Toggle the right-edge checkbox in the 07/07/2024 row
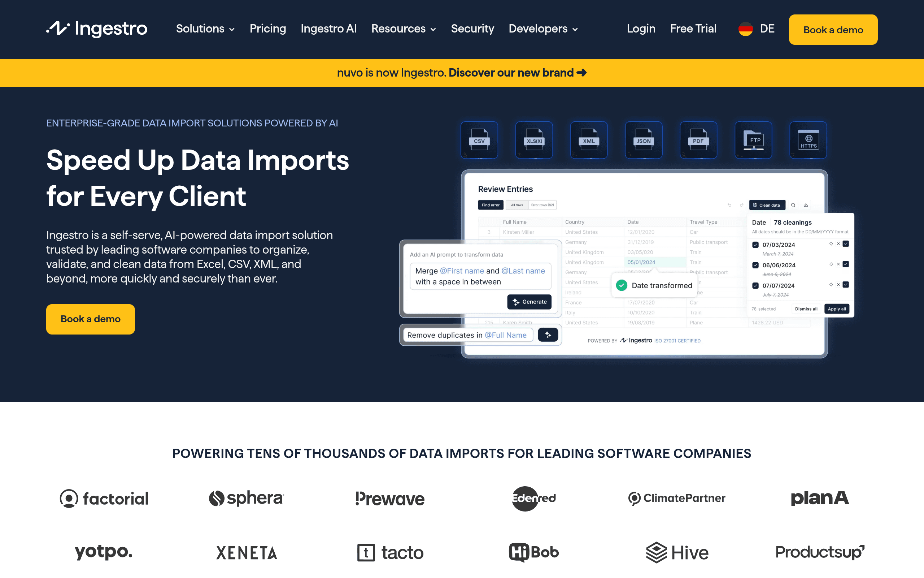Screen dimensions: 924x578 tap(846, 284)
